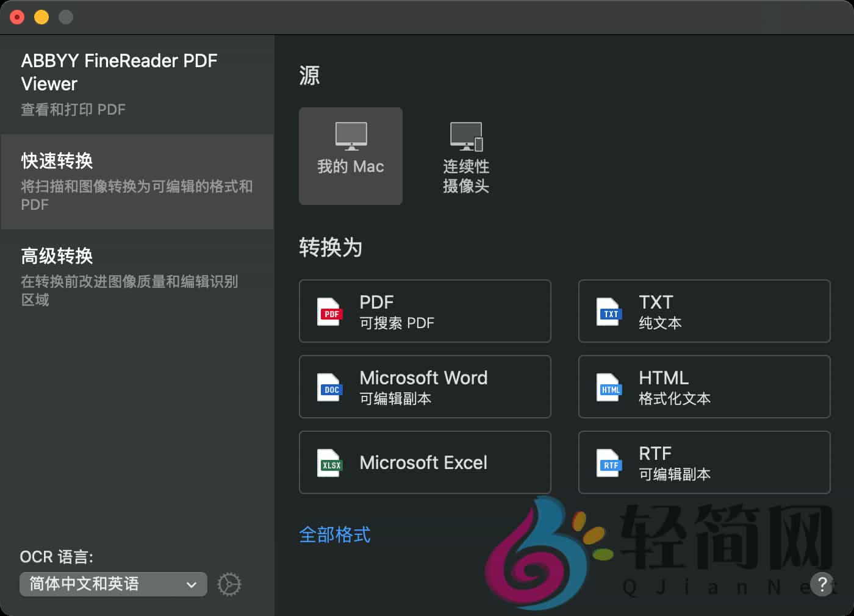Show 全部格式 full format list

(x=334, y=534)
